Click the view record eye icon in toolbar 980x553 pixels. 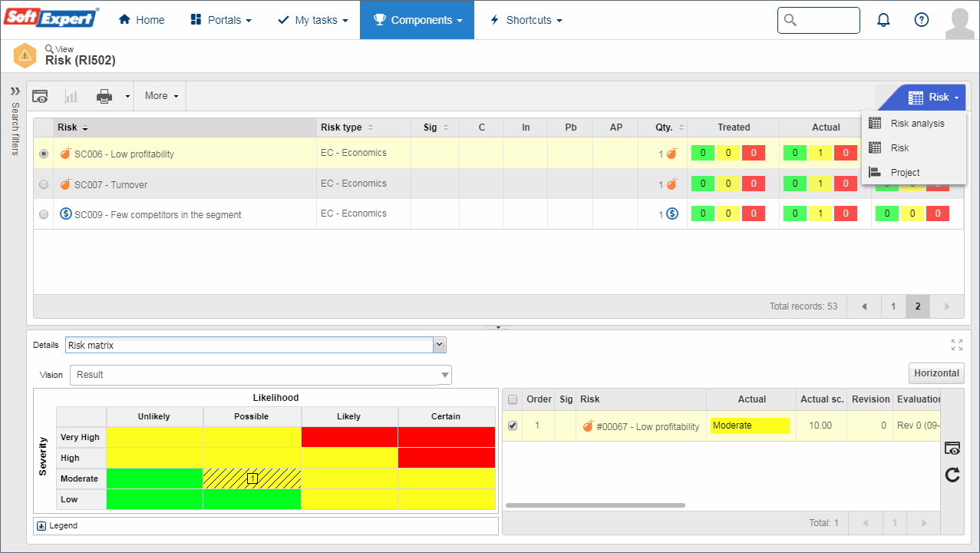click(40, 96)
